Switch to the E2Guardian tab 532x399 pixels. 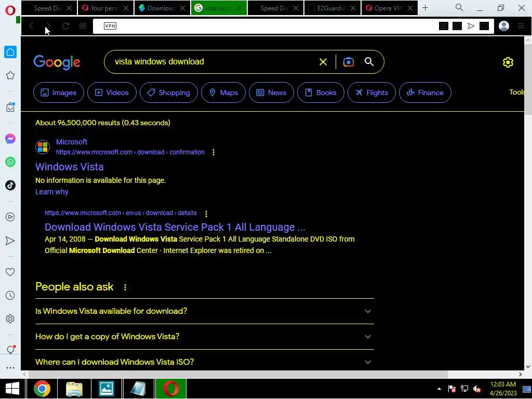tap(332, 8)
